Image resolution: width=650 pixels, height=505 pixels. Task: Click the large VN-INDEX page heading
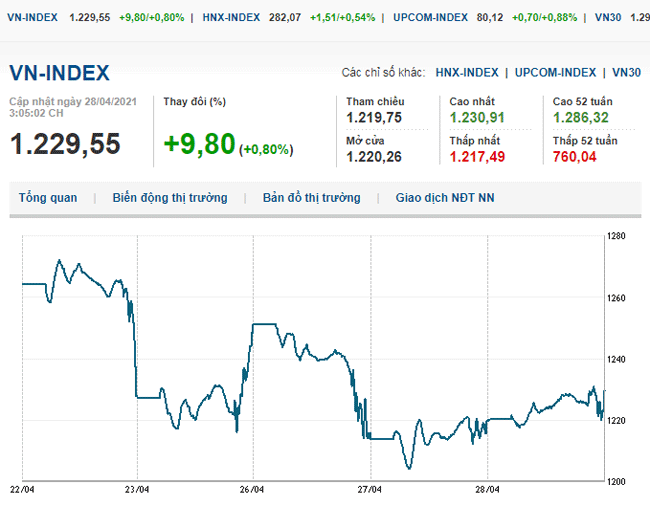[59, 73]
